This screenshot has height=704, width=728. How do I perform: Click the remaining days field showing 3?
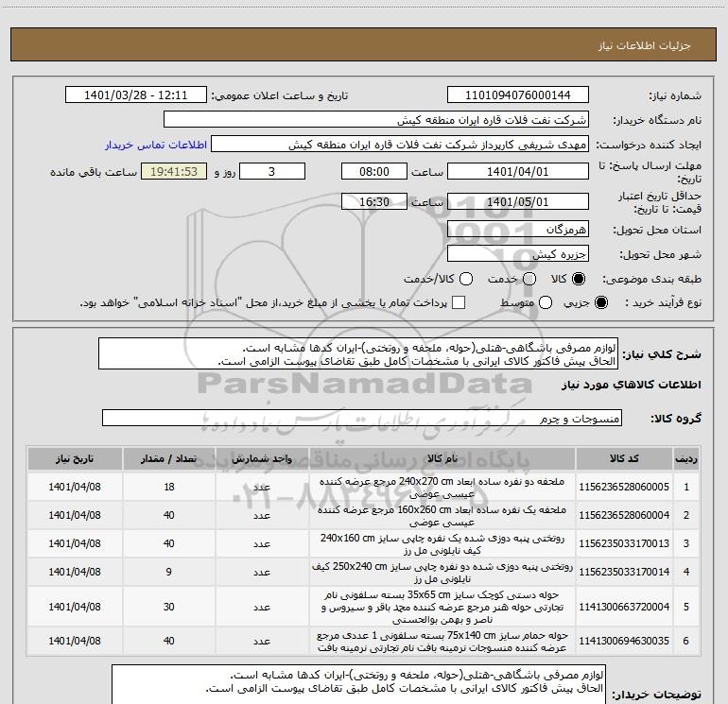(x=272, y=171)
